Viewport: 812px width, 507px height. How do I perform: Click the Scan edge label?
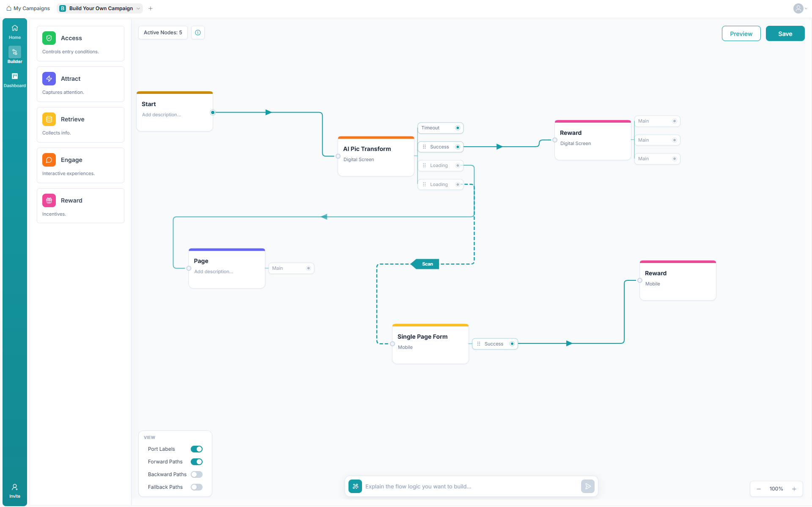pos(425,264)
